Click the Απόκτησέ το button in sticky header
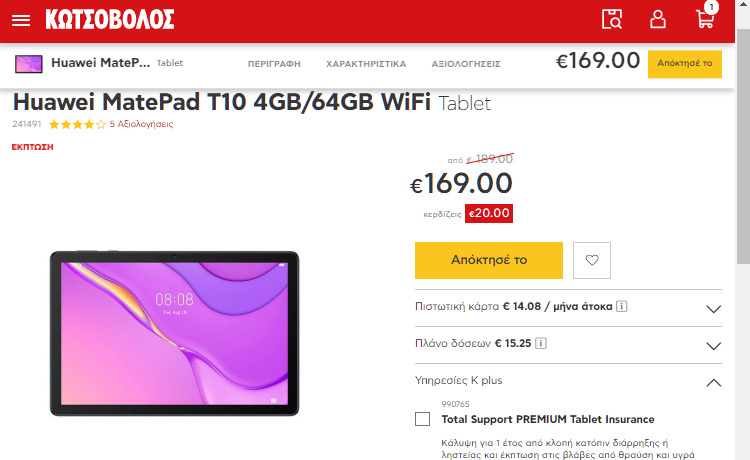 pos(684,64)
